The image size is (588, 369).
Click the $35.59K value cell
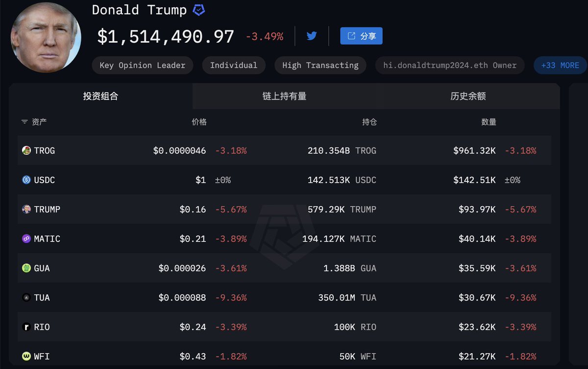click(x=477, y=268)
